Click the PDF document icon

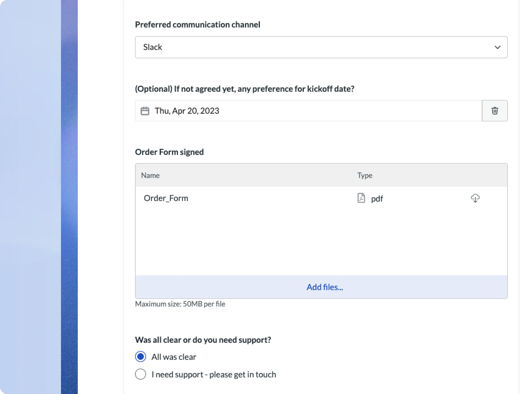point(361,198)
